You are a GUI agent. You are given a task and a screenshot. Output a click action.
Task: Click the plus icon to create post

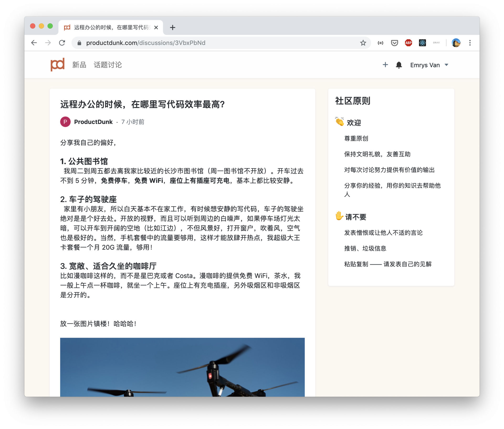pos(385,65)
